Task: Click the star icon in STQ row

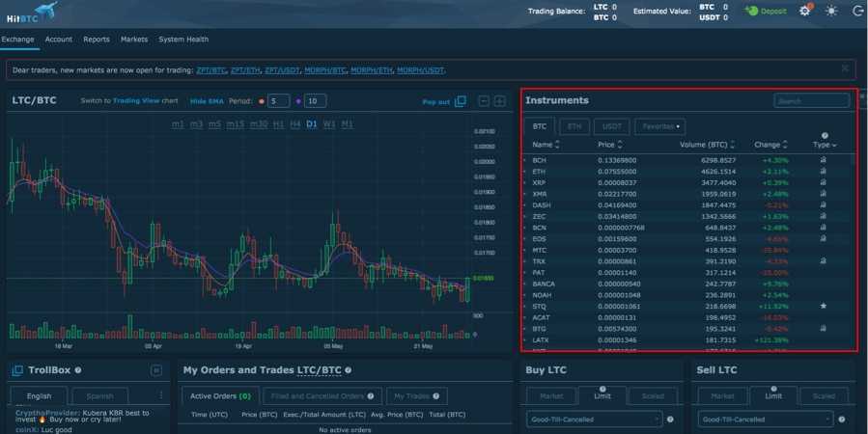Action: [824, 306]
